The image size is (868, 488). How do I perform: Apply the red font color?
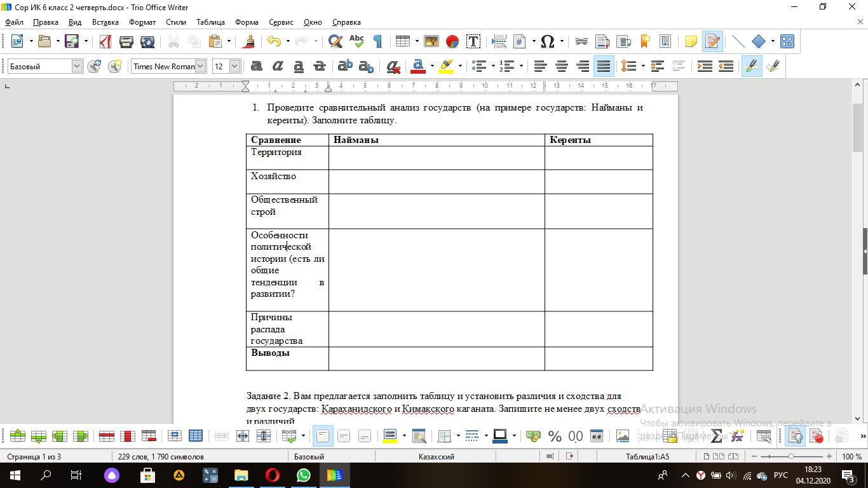418,66
